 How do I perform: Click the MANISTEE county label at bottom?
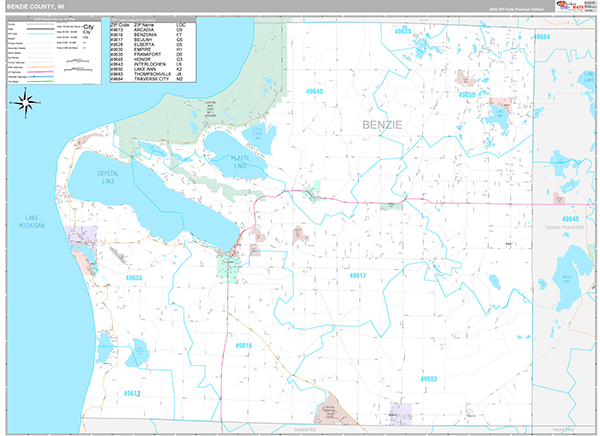[x=305, y=430]
